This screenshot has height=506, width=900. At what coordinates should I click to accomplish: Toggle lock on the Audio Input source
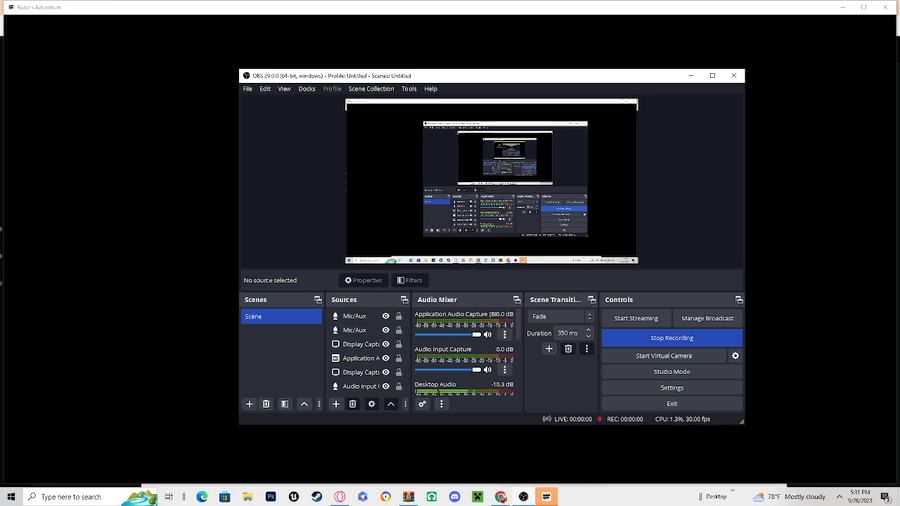(x=398, y=386)
